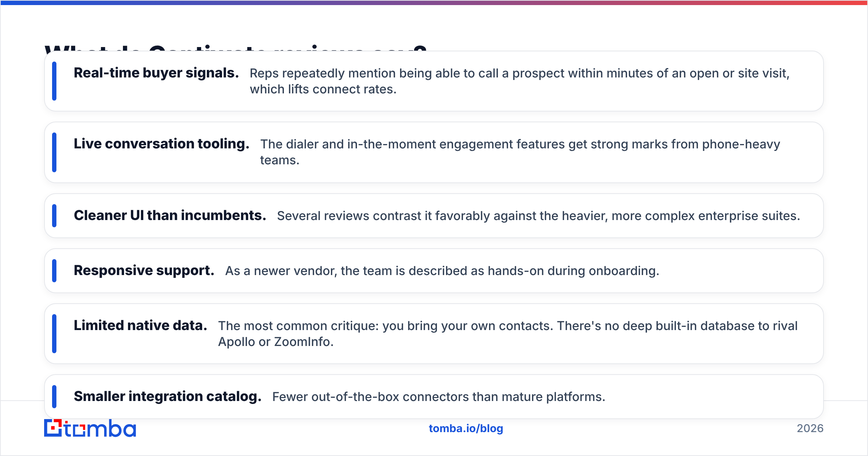Click blue bar beside Live conversation tooling
868x456 pixels.
(x=54, y=152)
